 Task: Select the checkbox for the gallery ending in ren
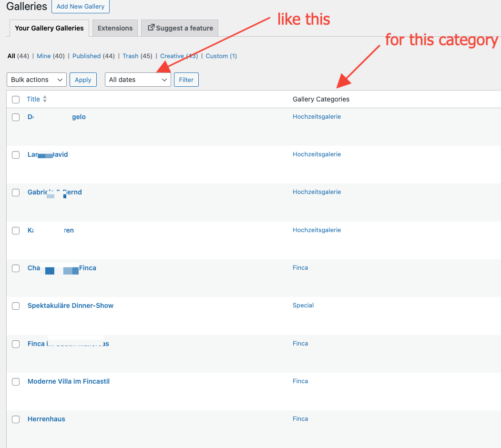[x=16, y=230]
